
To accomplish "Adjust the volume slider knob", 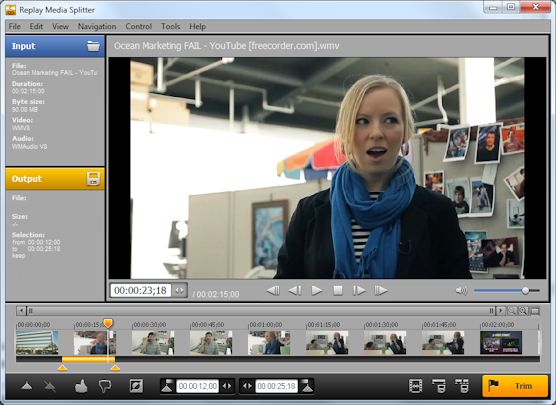I will (525, 290).
